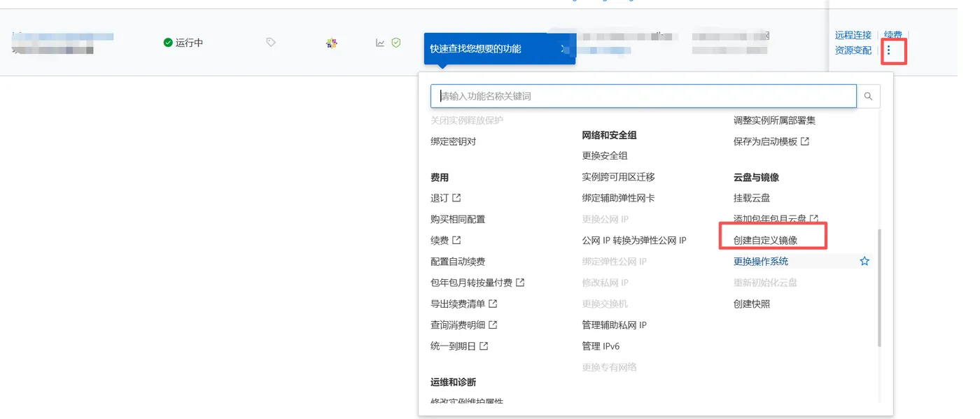
Task: Select 绑定辅助弹性网卡 menu item
Action: (x=618, y=198)
